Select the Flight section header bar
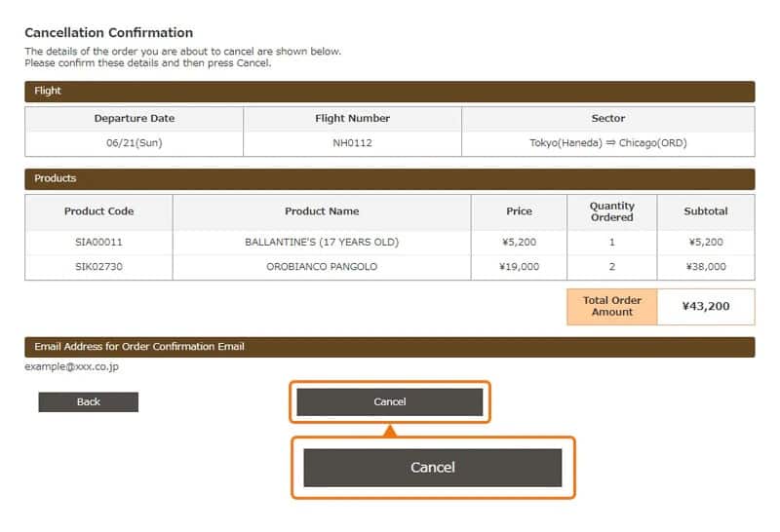The image size is (780, 532). click(389, 91)
